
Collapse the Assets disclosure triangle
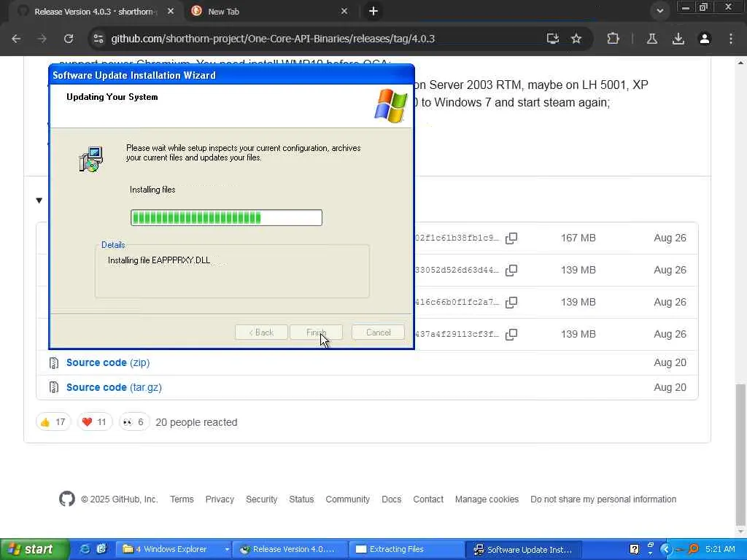pyautogui.click(x=39, y=201)
